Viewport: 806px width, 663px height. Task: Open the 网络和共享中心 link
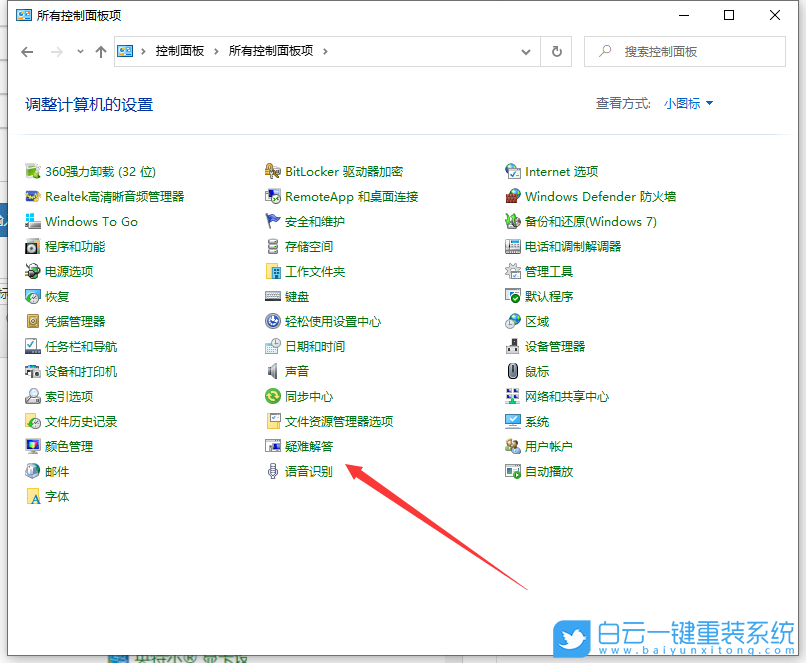click(566, 396)
